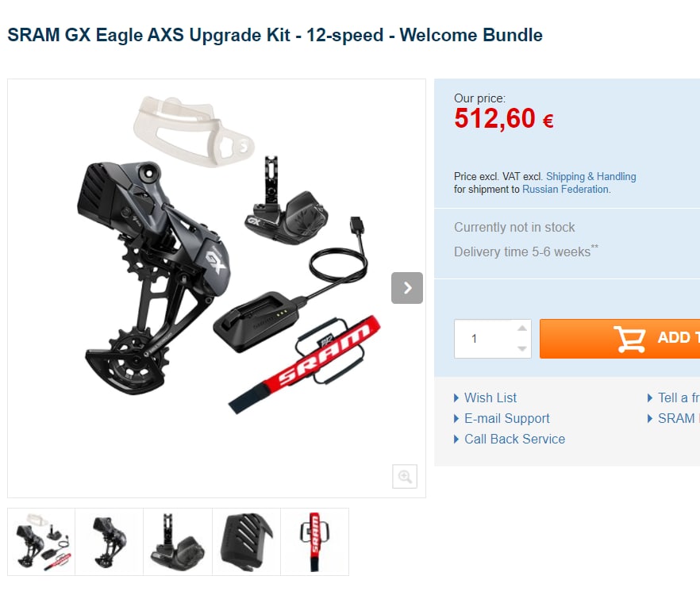
Task: Increase quantity with the up arrow
Action: [522, 328]
